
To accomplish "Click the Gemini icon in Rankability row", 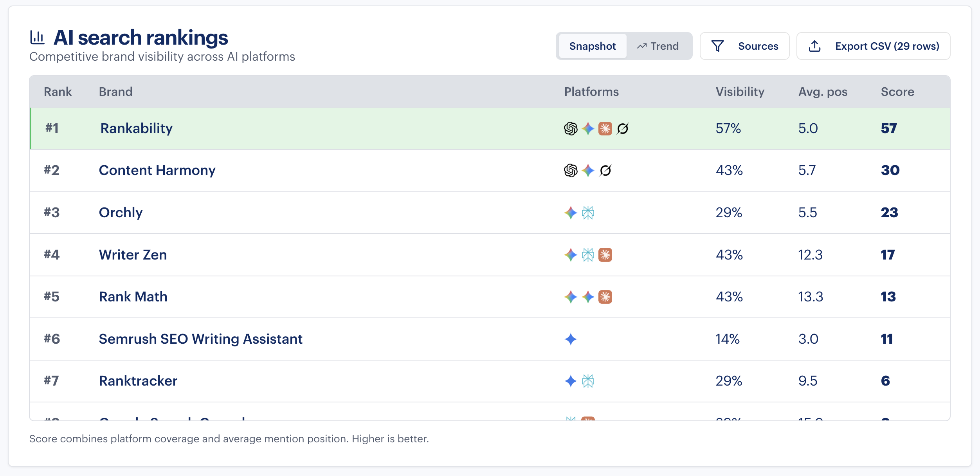I will 588,128.
